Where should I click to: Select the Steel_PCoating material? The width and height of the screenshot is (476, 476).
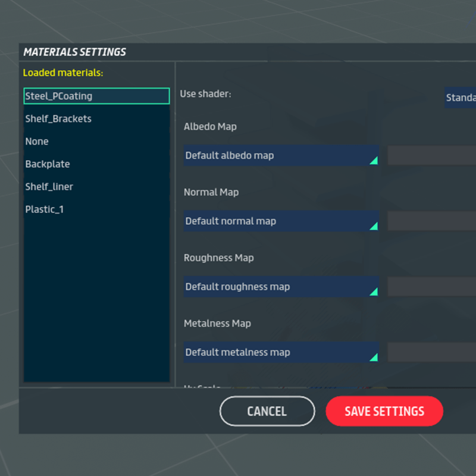pos(96,96)
